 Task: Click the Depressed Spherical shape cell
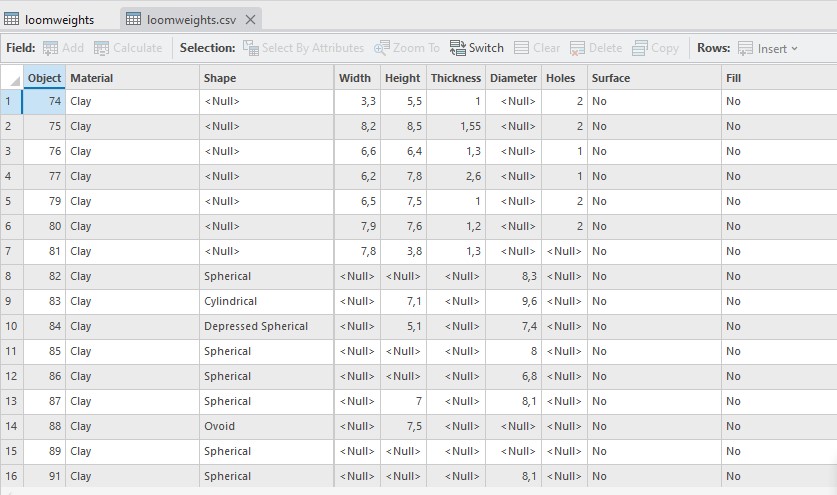256,326
